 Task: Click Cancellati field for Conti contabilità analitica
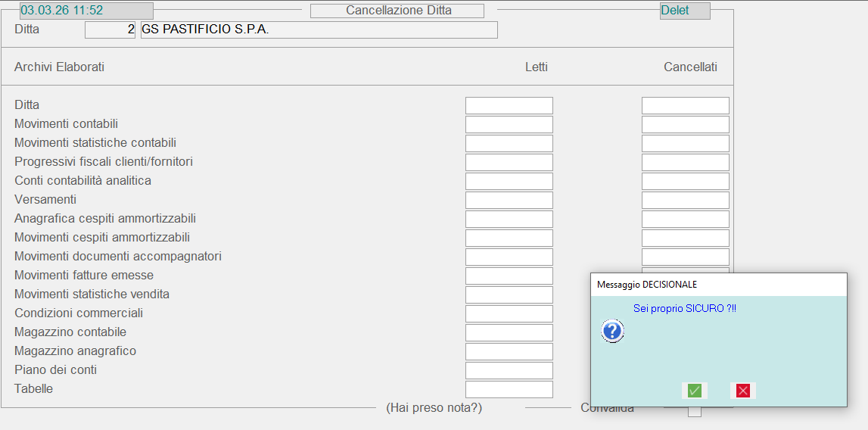click(x=685, y=181)
